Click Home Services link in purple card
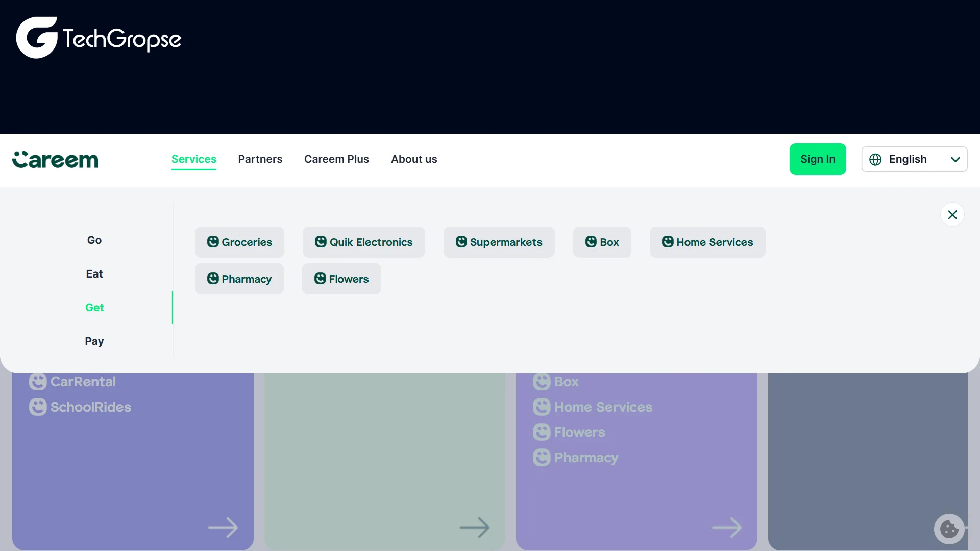 point(603,407)
